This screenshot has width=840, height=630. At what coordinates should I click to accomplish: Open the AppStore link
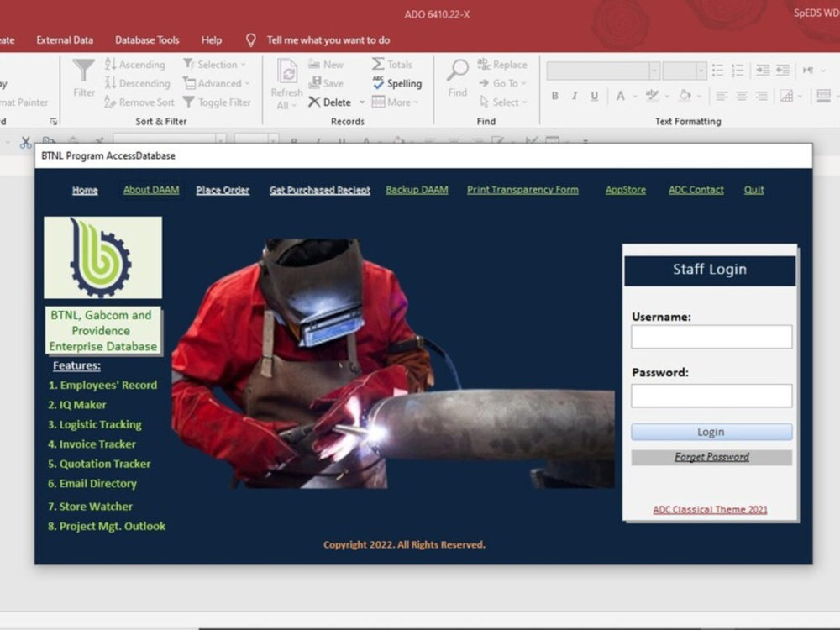click(625, 190)
